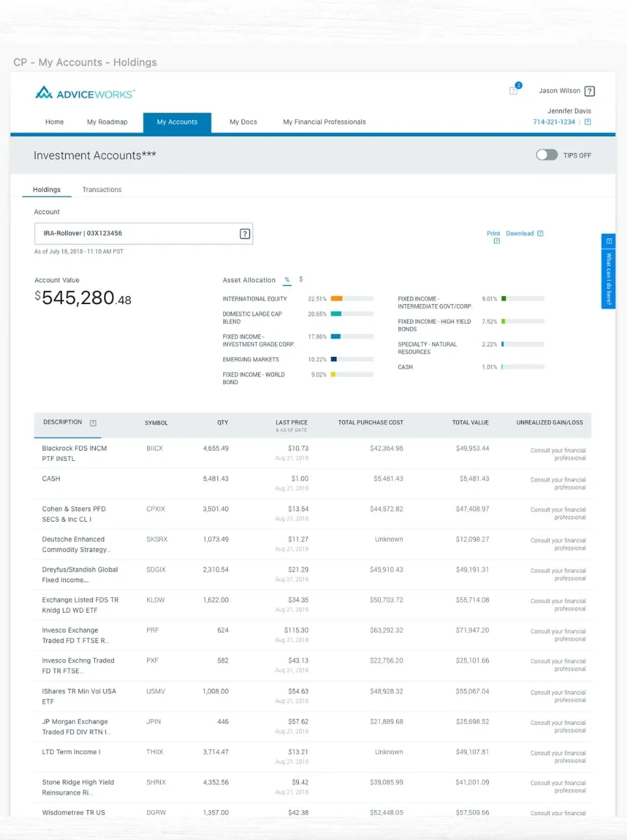
Task: Click the help icon next to Download
Action: pos(540,233)
